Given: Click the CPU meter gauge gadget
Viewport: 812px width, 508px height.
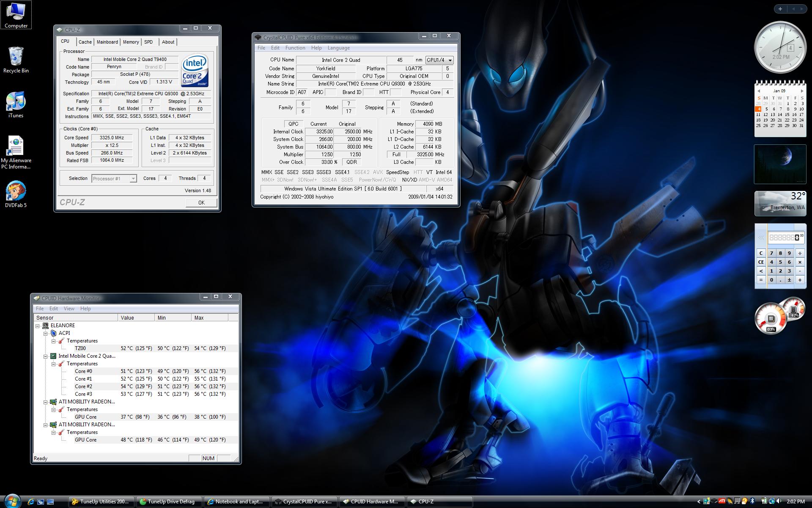Looking at the screenshot, I should [771, 318].
